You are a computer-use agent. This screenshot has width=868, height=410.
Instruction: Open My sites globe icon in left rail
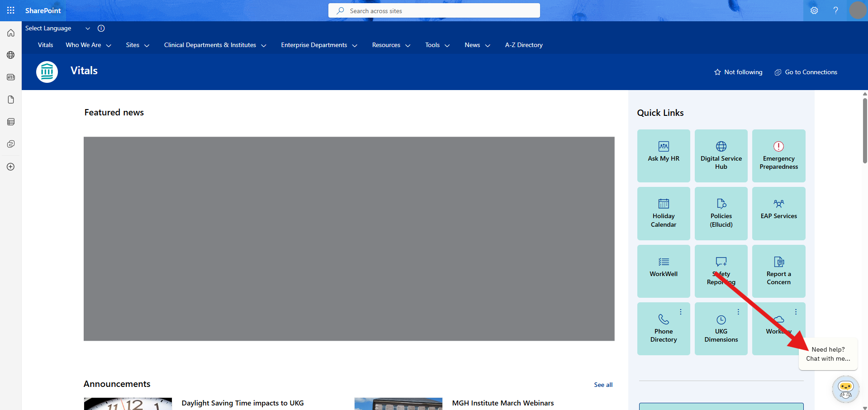[x=11, y=55]
